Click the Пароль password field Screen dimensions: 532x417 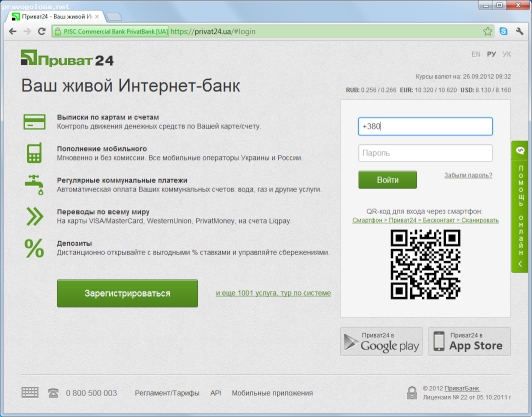click(x=425, y=153)
